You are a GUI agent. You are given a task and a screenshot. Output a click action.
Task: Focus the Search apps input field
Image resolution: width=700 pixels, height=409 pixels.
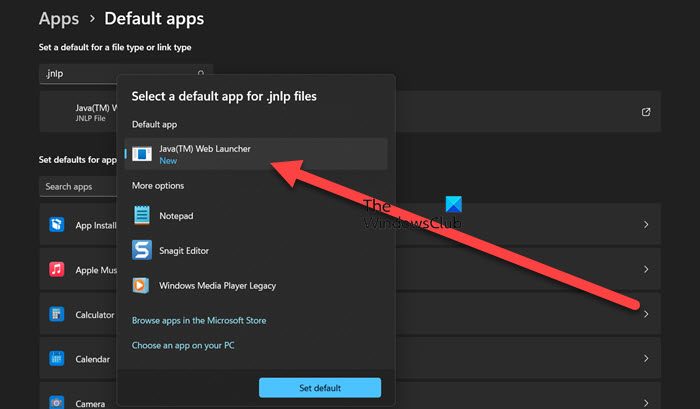coord(78,187)
